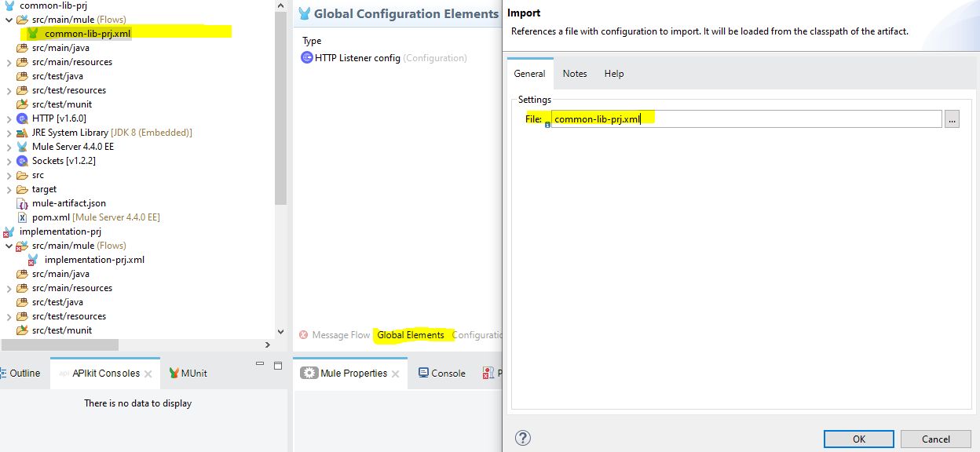Click the JRE System Library books icon
This screenshot has height=452, width=980.
(22, 133)
